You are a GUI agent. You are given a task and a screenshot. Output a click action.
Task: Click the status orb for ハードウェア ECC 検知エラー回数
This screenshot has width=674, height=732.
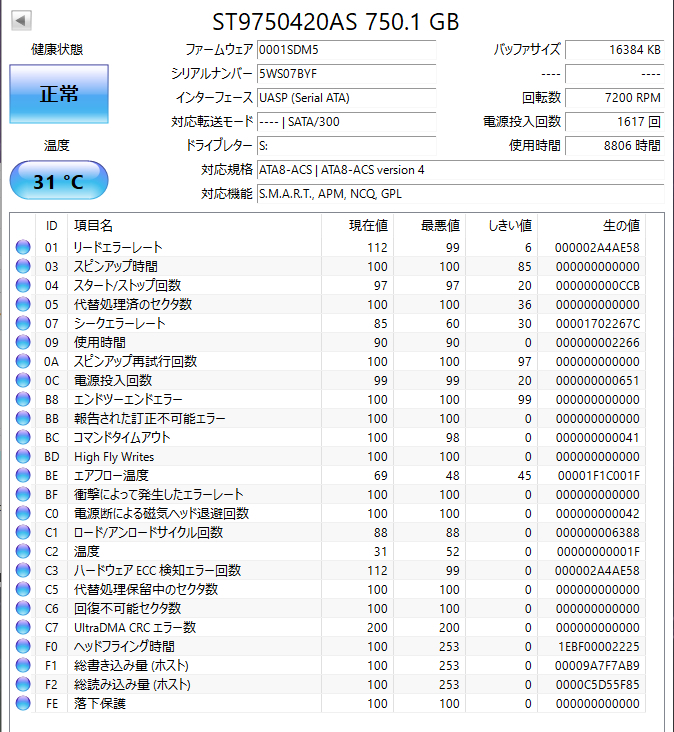(x=23, y=570)
